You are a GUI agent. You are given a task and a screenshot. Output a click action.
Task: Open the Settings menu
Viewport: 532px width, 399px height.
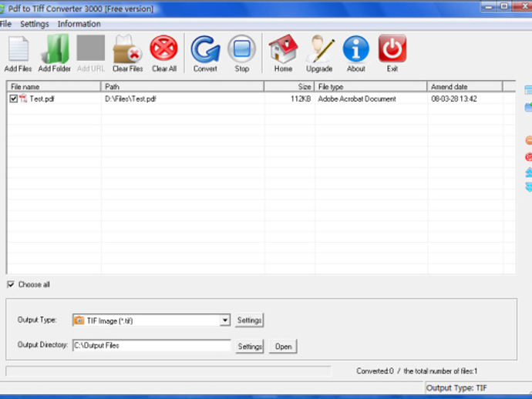(x=34, y=24)
